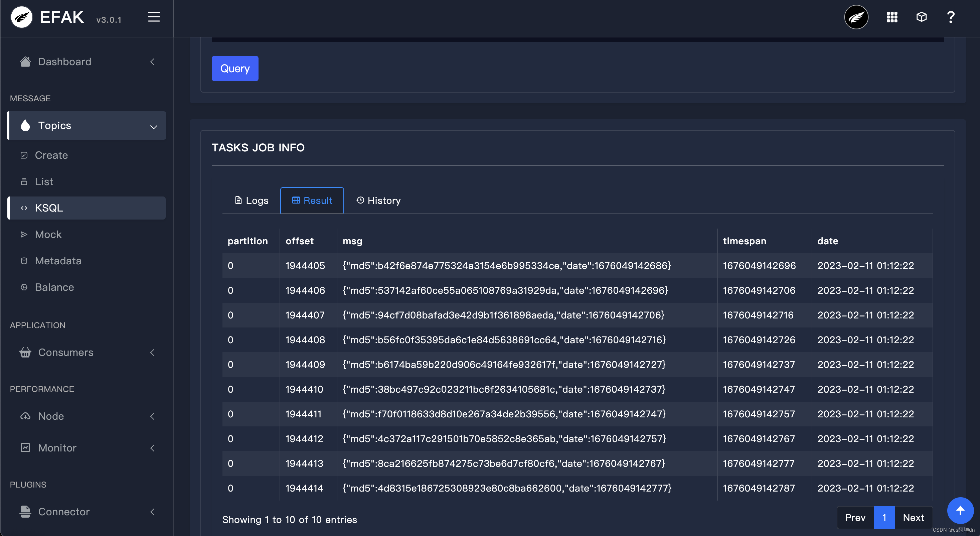Open the user avatar profile icon
This screenshot has height=536, width=980.
(x=856, y=17)
